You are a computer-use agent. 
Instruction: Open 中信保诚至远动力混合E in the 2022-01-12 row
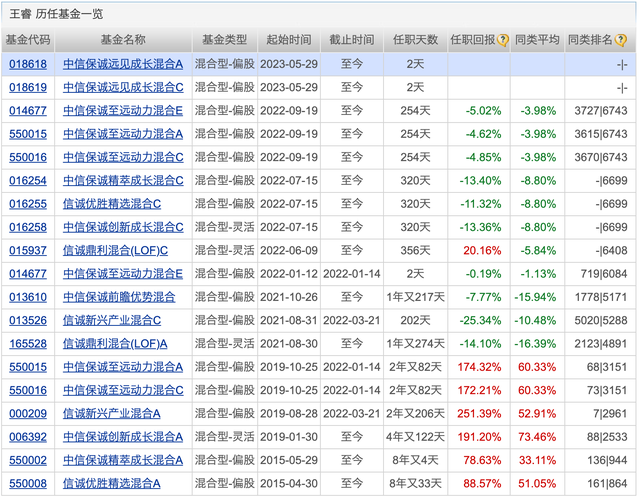coord(123,274)
